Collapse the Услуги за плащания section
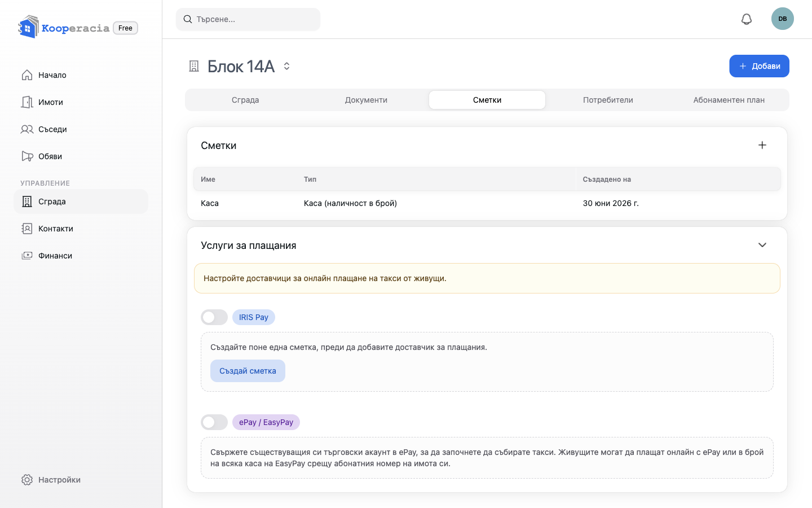Image resolution: width=812 pixels, height=508 pixels. 762,245
